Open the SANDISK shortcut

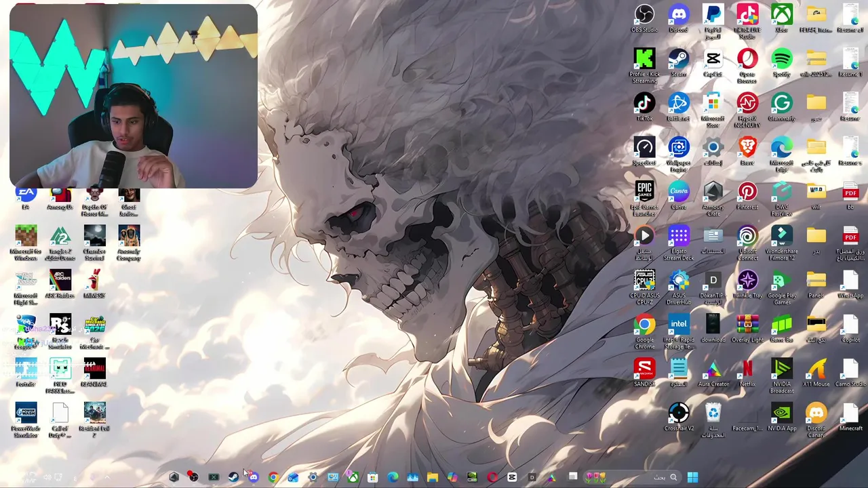click(644, 373)
